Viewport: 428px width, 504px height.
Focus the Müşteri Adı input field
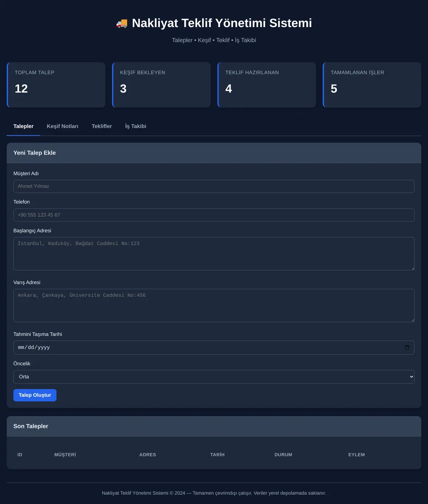pyautogui.click(x=214, y=186)
